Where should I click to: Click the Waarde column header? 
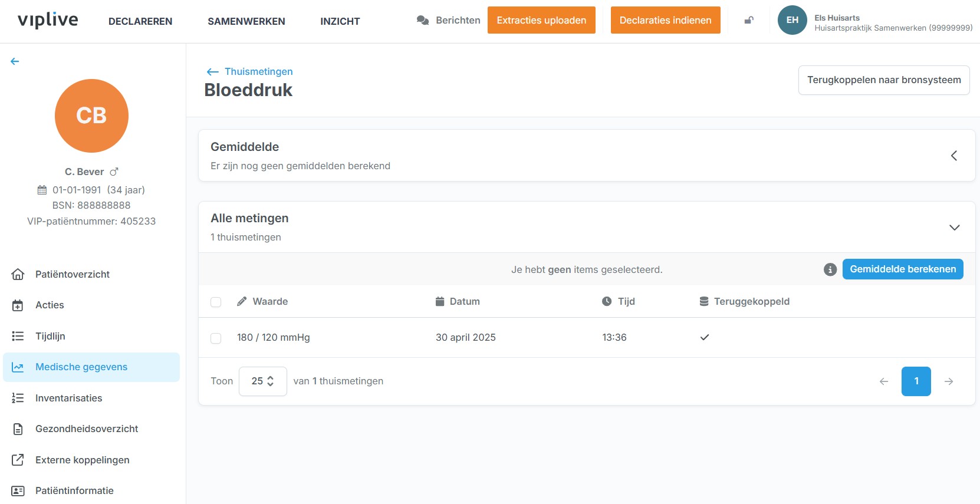270,302
